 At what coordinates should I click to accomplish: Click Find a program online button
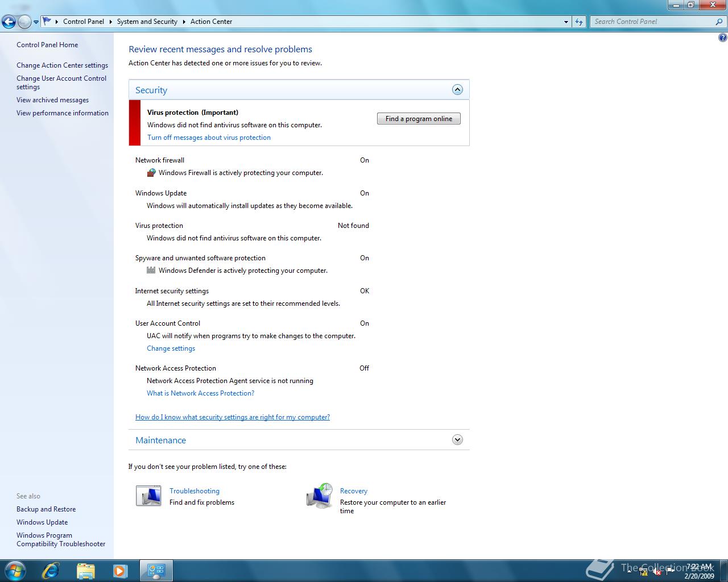[419, 119]
